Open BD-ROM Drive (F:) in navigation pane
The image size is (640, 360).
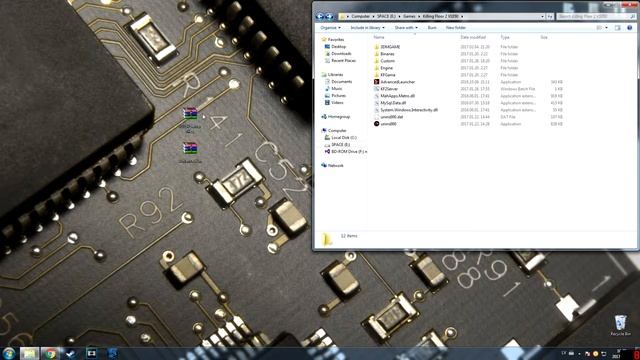(x=346, y=151)
